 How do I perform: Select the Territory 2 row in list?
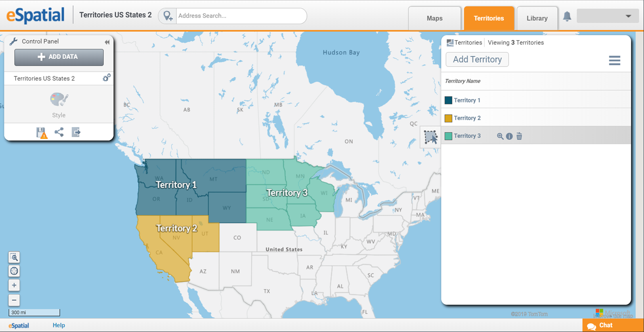point(536,118)
